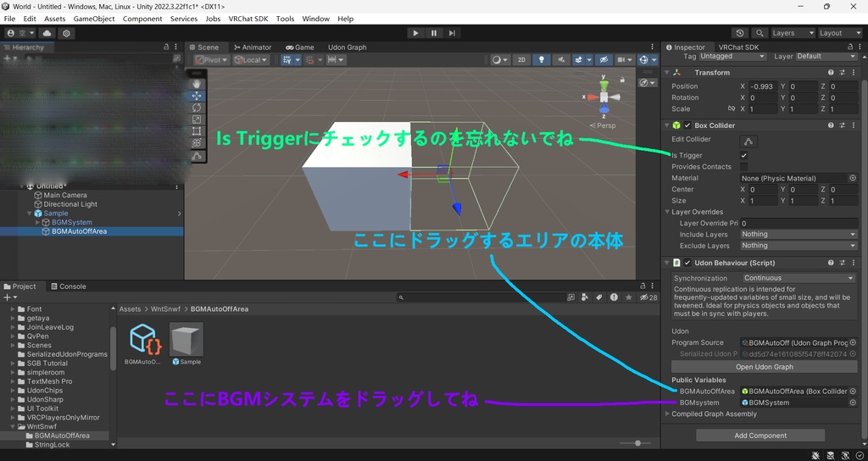Switch to the Game tab
Image resolution: width=868 pixels, height=461 pixels.
[299, 47]
